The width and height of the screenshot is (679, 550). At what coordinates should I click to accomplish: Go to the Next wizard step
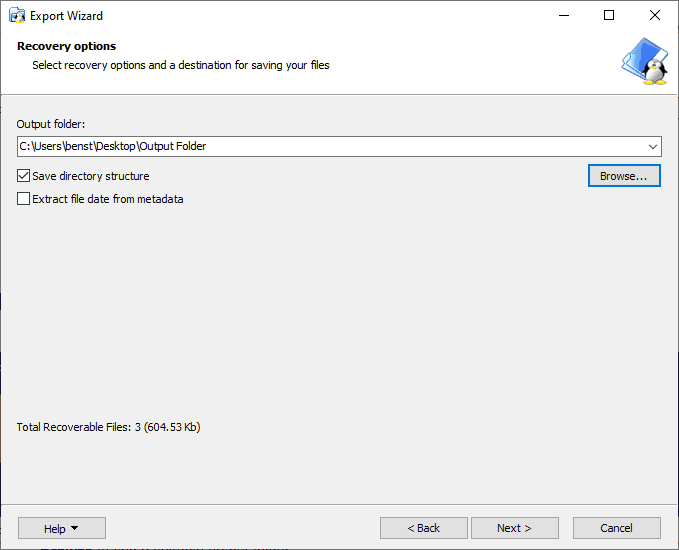click(514, 528)
